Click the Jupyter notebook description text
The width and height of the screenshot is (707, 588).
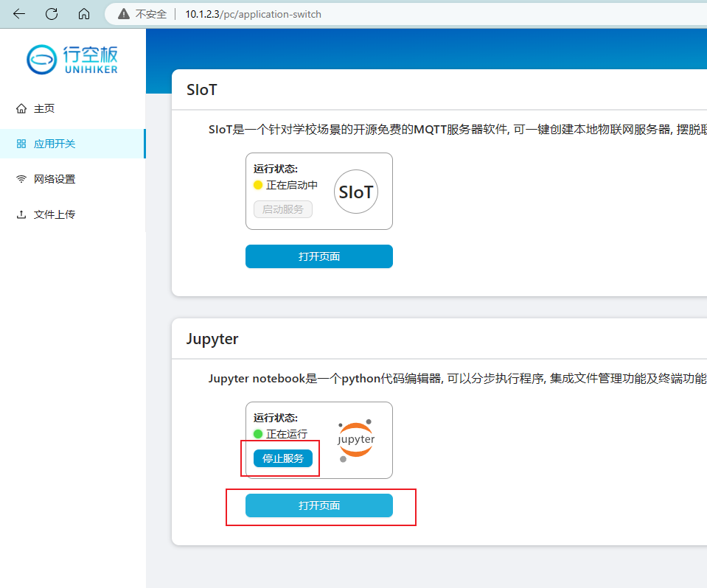click(x=457, y=379)
